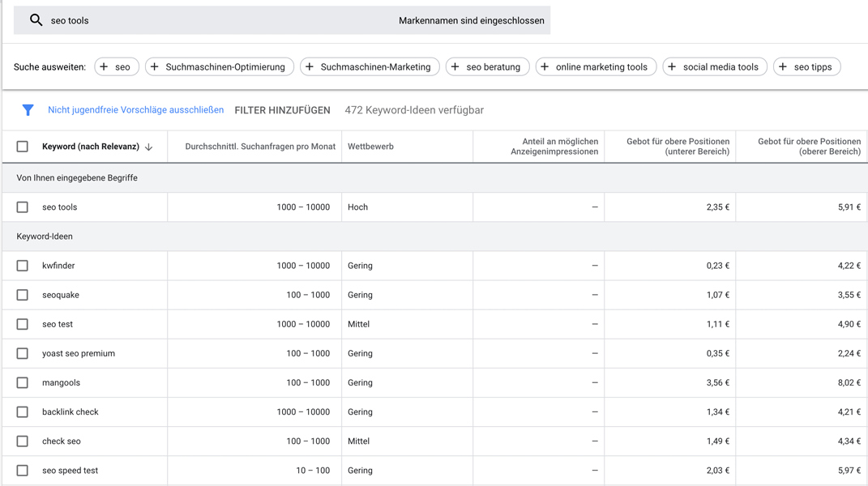Click 'seo tools' keyword in entered terms
868x486 pixels.
pyautogui.click(x=60, y=207)
